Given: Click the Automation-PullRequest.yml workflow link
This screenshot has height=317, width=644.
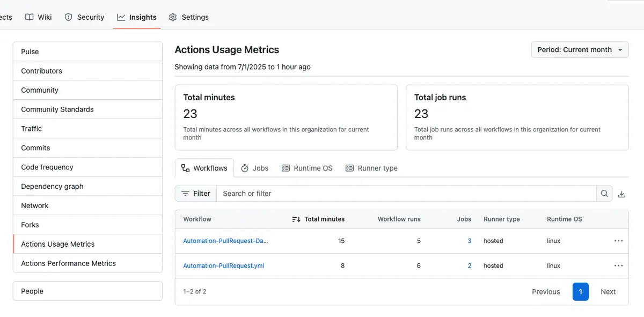Looking at the screenshot, I should point(223,266).
